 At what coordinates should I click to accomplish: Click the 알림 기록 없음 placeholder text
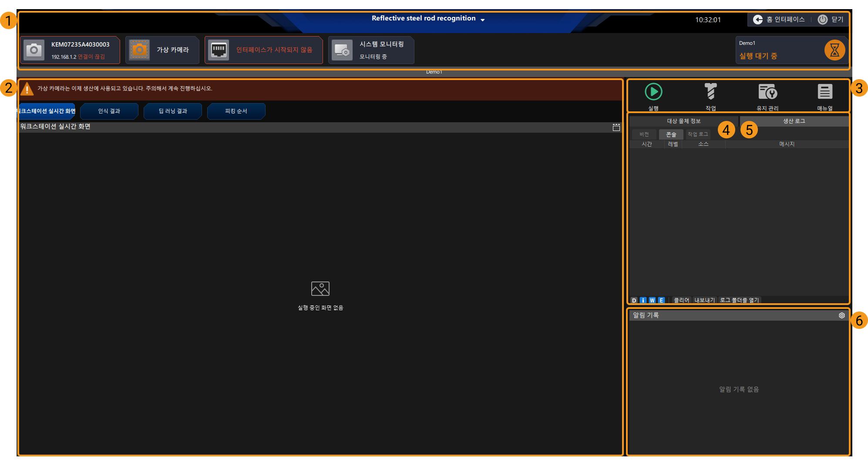(x=739, y=390)
